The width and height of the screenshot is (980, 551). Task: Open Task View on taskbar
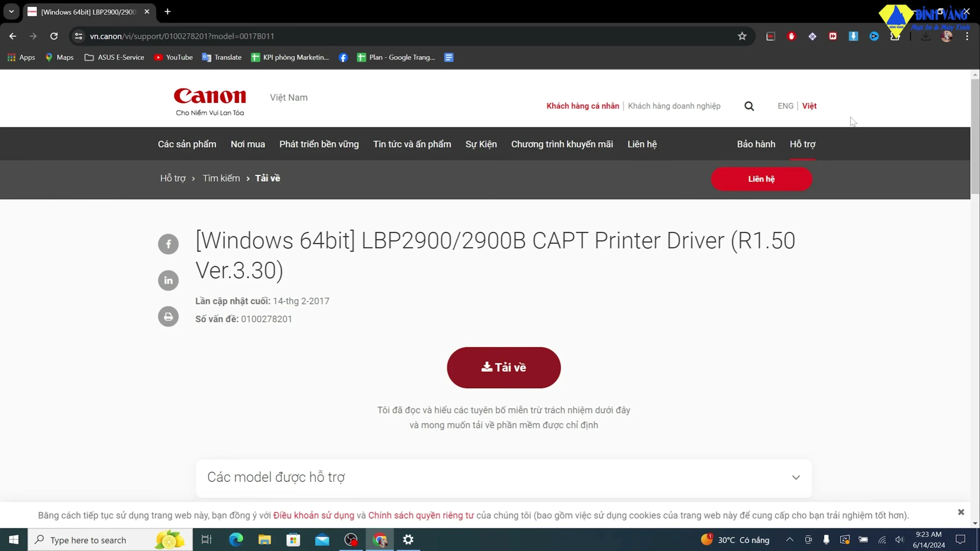coord(206,540)
